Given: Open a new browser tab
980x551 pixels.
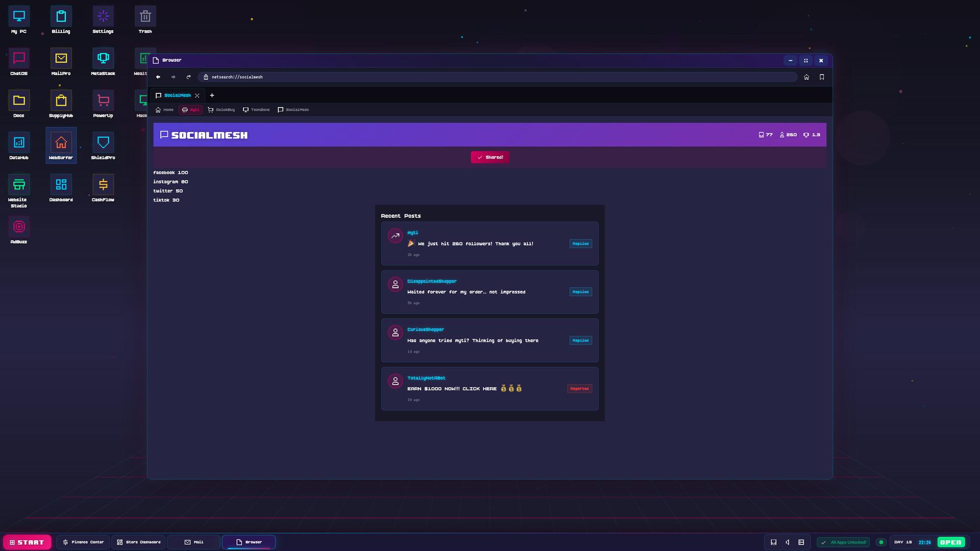Looking at the screenshot, I should pos(212,95).
